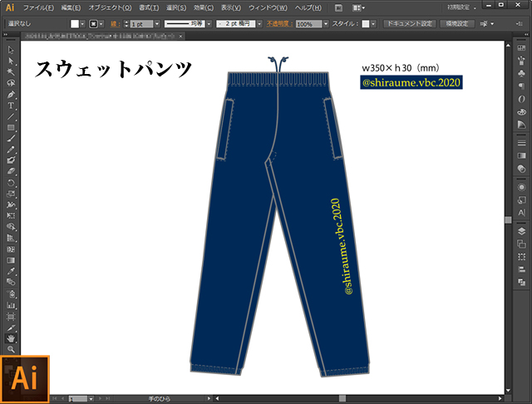Open the brush definition dropdown 2 pt 楕円
This screenshot has height=404, width=532.
pyautogui.click(x=259, y=24)
